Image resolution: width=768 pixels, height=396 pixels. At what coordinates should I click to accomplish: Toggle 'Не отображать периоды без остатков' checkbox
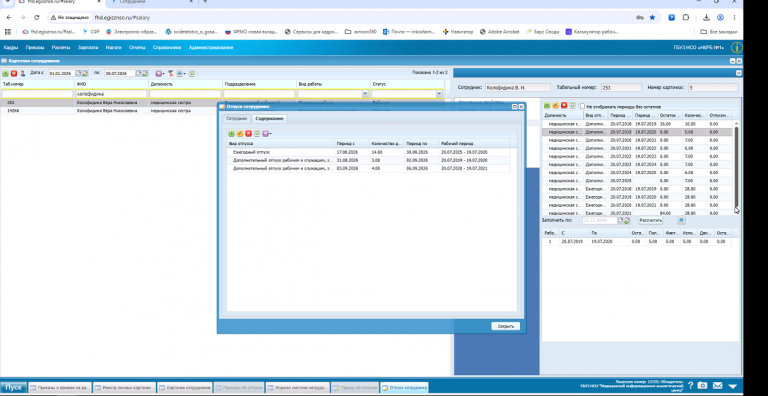point(582,106)
